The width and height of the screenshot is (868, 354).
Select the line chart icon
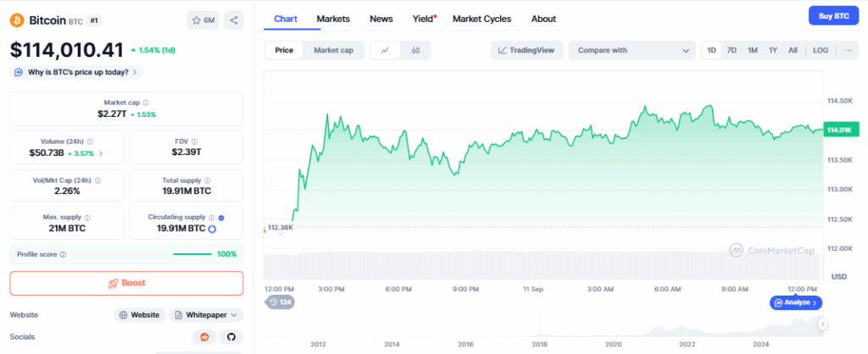coord(386,51)
